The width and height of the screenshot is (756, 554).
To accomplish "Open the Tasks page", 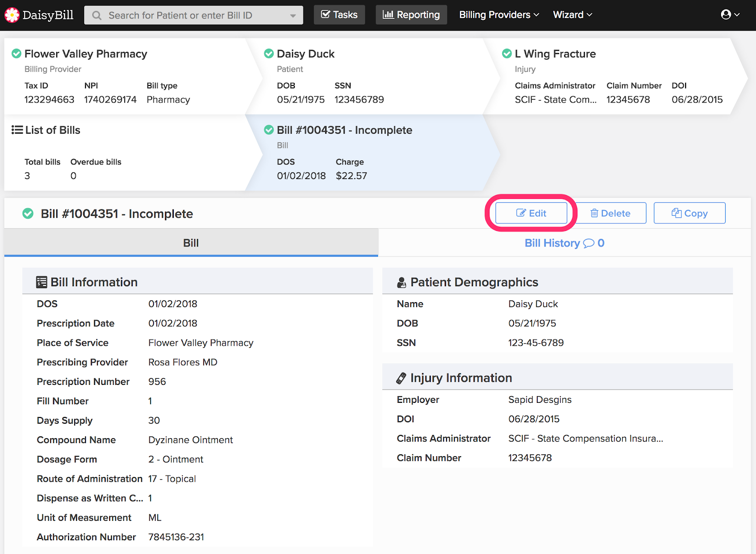I will pos(339,15).
